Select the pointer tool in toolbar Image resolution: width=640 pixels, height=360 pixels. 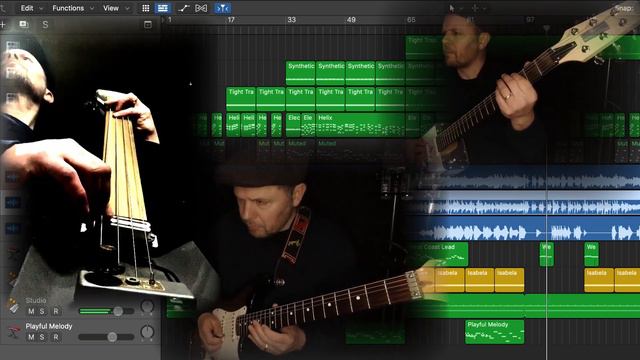(452, 8)
